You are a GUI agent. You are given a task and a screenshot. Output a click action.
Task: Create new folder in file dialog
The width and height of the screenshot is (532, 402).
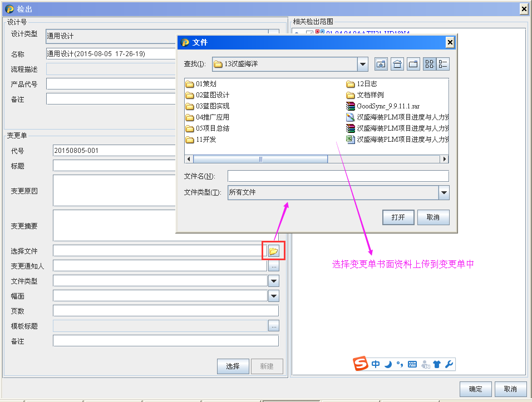tap(413, 64)
